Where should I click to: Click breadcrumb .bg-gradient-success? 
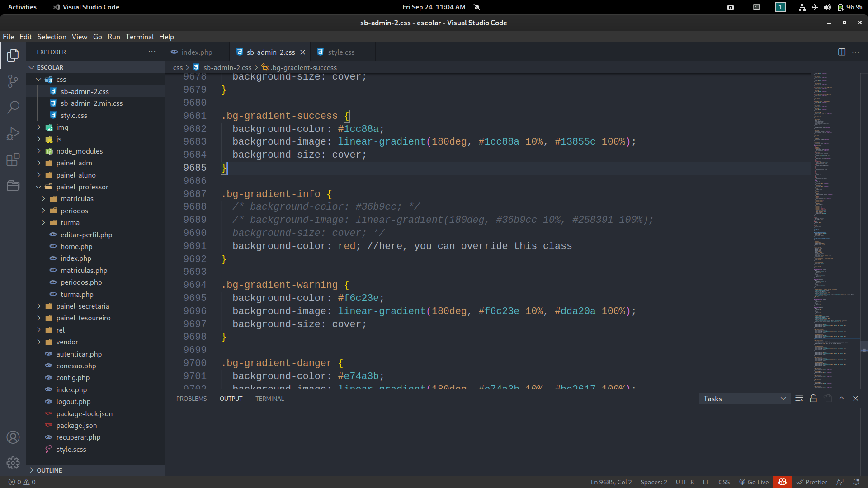(x=304, y=67)
